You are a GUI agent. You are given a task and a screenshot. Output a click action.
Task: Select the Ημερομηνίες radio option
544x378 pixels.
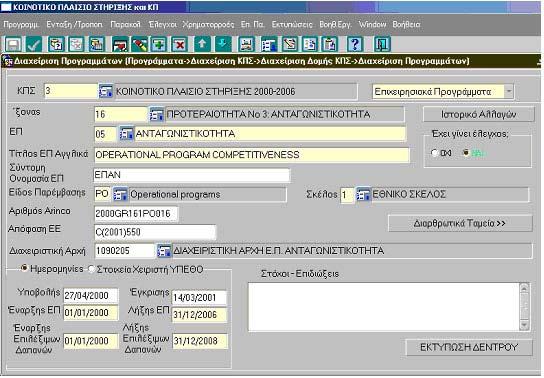coord(24,268)
